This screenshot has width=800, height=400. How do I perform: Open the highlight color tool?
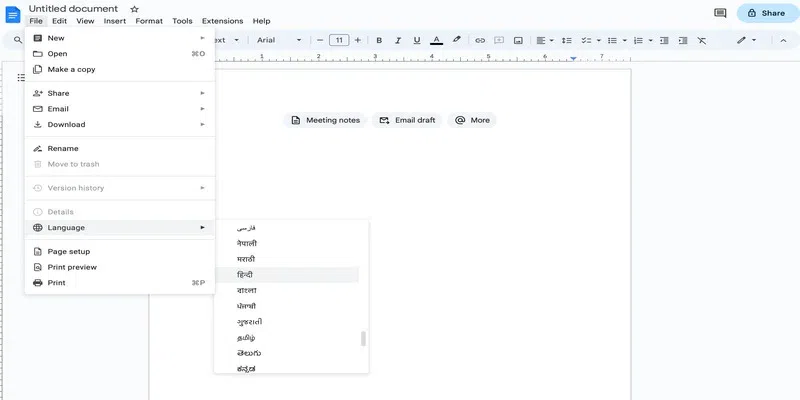pos(457,40)
